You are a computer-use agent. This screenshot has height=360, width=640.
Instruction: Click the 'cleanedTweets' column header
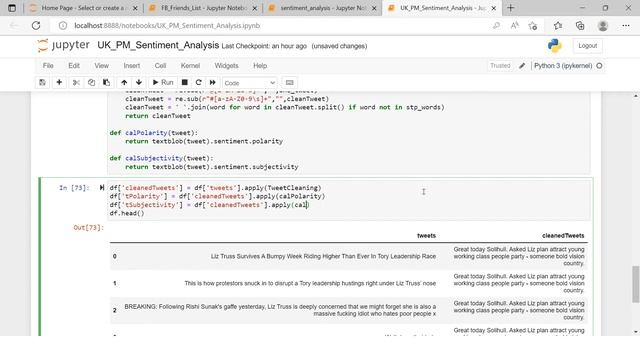[563, 236]
